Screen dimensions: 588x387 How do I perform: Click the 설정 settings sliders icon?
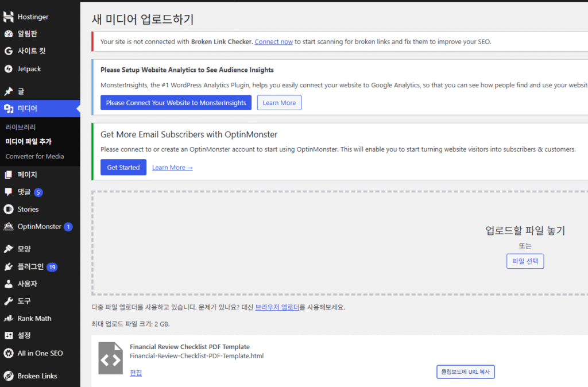(8, 336)
